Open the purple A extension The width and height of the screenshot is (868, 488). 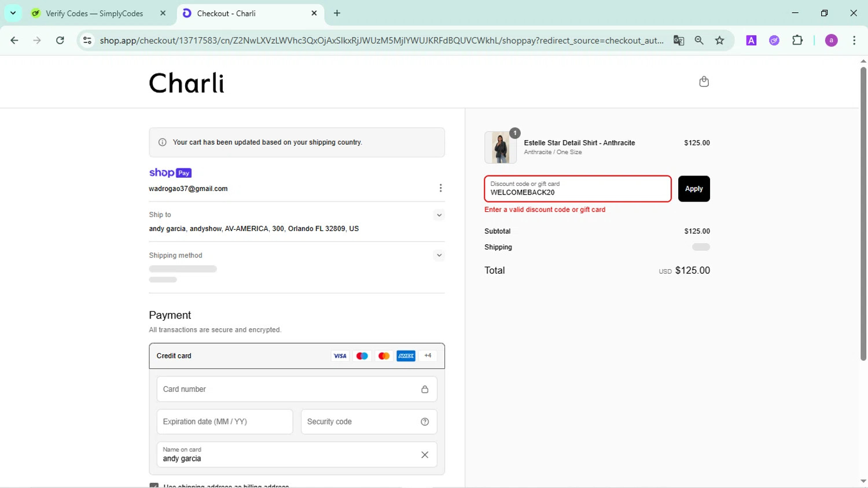pos(751,41)
